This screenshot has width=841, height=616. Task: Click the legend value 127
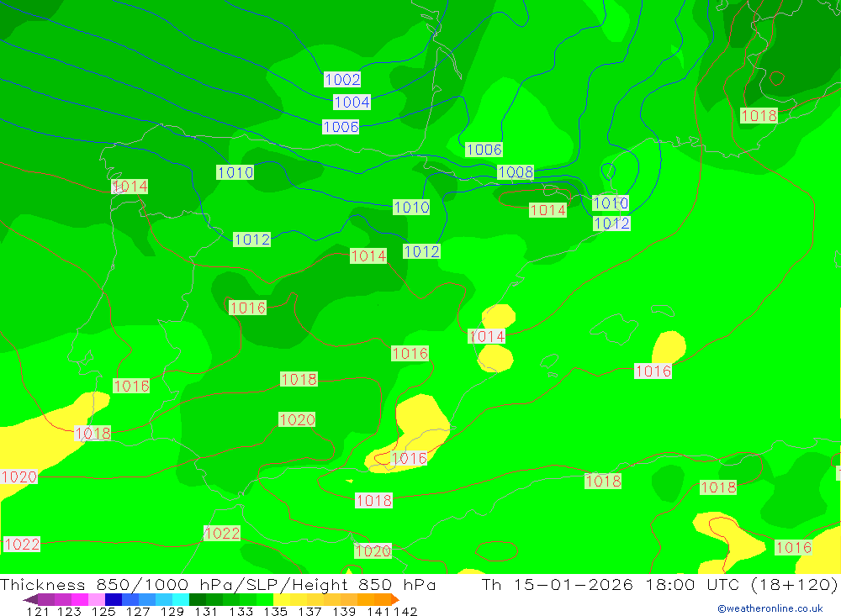pos(138,612)
